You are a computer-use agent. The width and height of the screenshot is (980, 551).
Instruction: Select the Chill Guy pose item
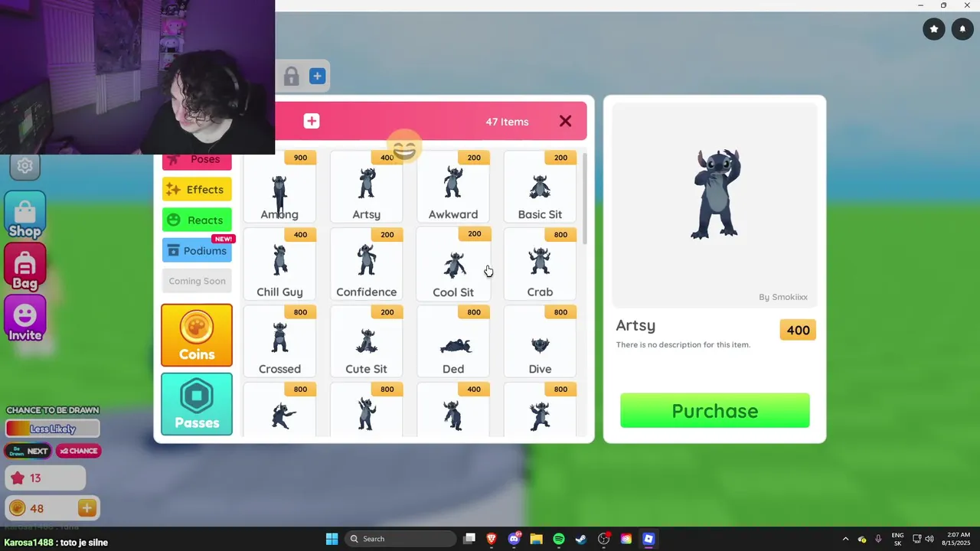(279, 264)
